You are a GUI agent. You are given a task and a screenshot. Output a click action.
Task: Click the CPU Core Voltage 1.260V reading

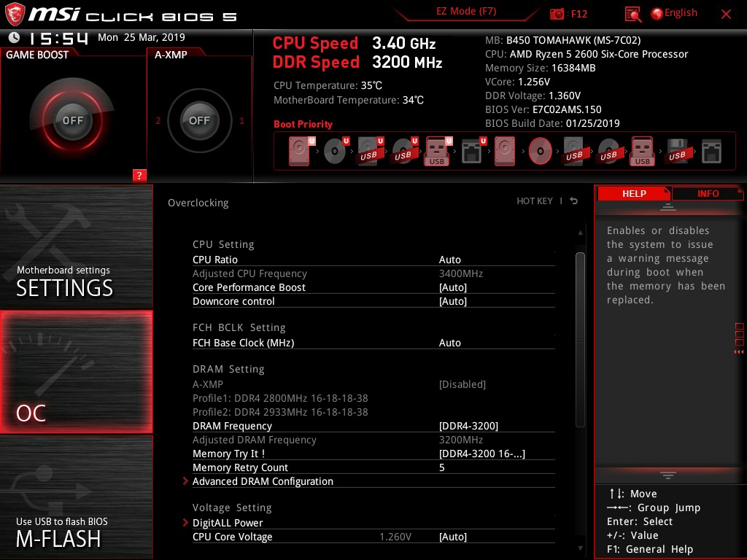[395, 537]
